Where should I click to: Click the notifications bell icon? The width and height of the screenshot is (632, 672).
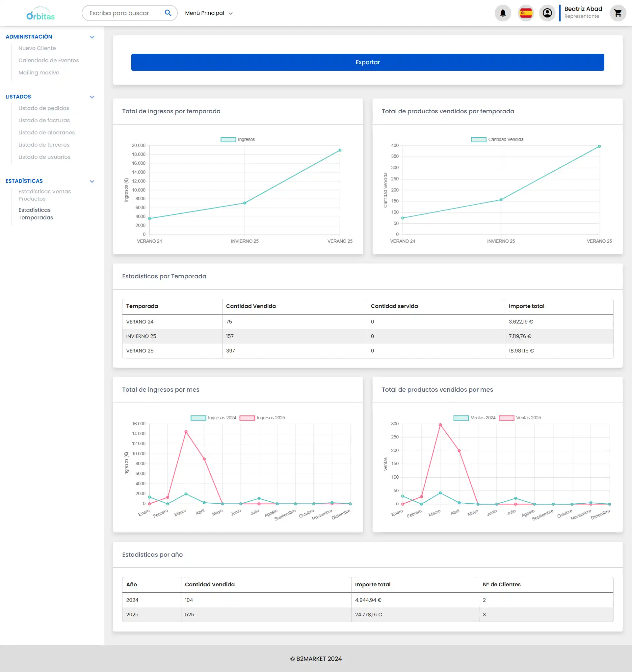(503, 13)
